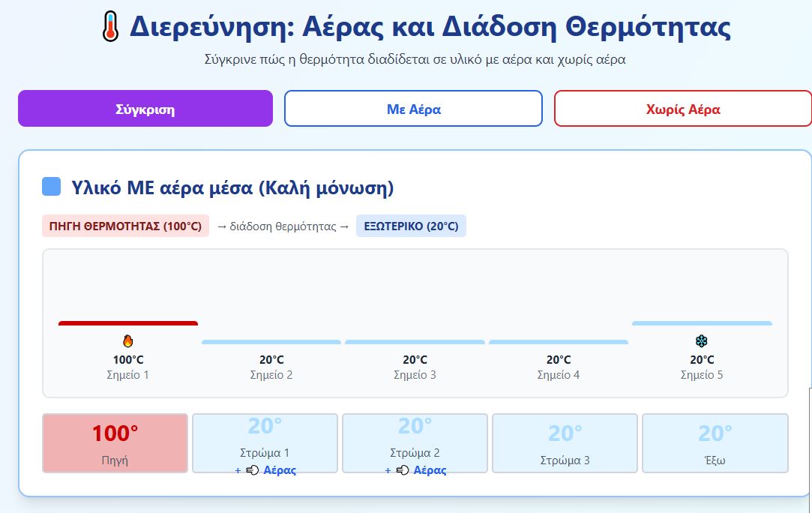Select the Σύγκριση tab
The height and width of the screenshot is (513, 812).
[145, 109]
